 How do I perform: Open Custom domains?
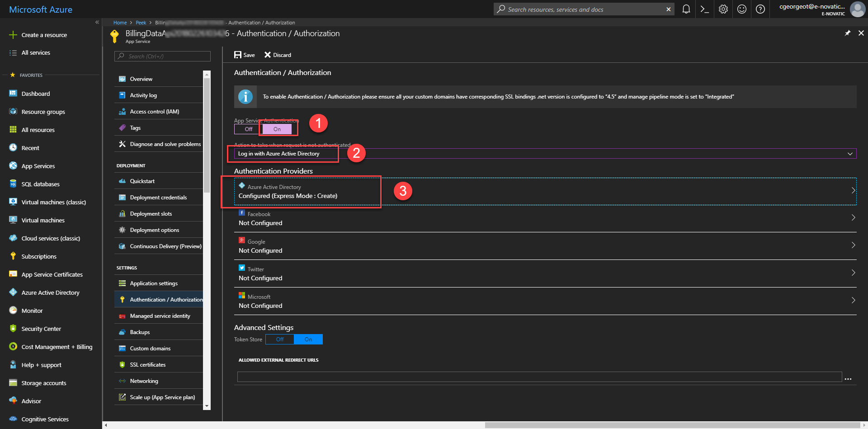159,348
